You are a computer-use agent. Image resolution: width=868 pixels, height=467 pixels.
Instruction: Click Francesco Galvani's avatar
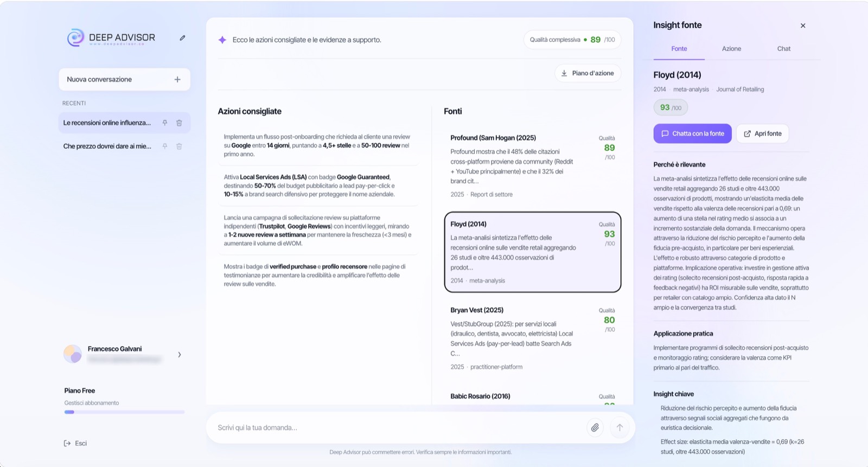(x=73, y=354)
